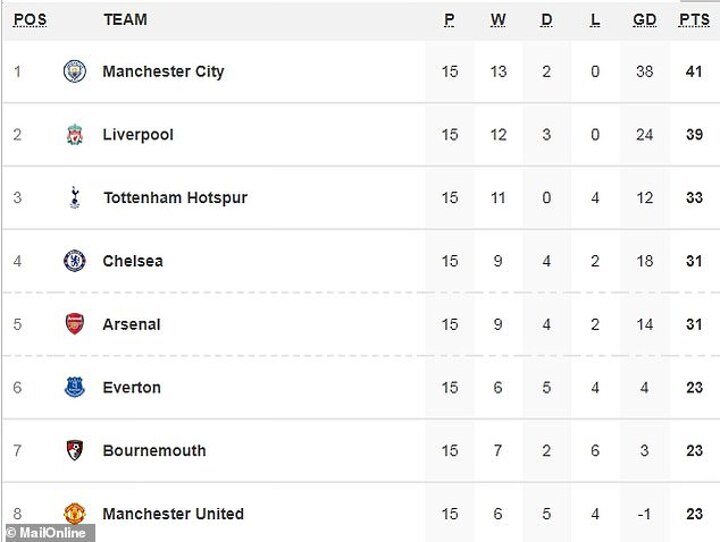Viewport: 720px width, 542px height.
Task: Click the Everton club badge
Action: [75, 387]
